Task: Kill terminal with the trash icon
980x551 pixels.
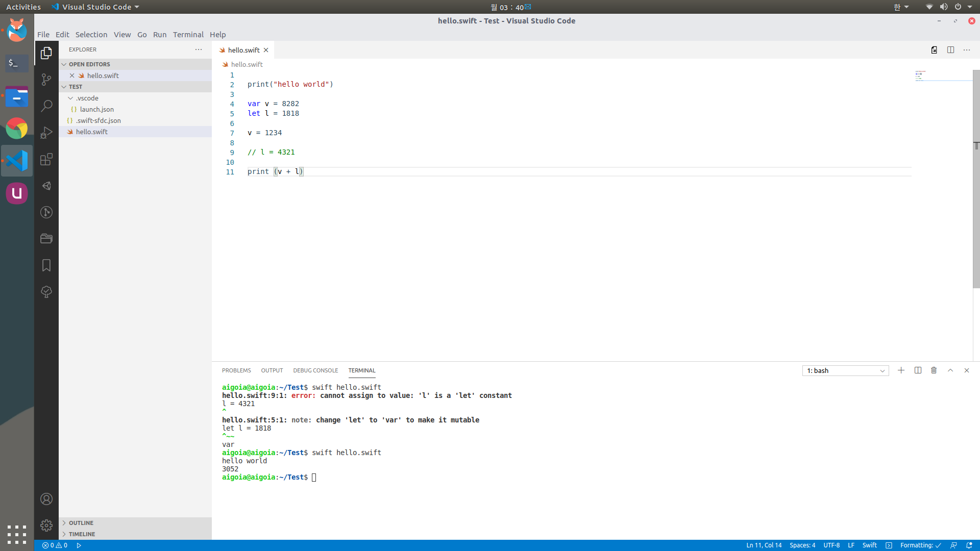Action: (x=934, y=370)
